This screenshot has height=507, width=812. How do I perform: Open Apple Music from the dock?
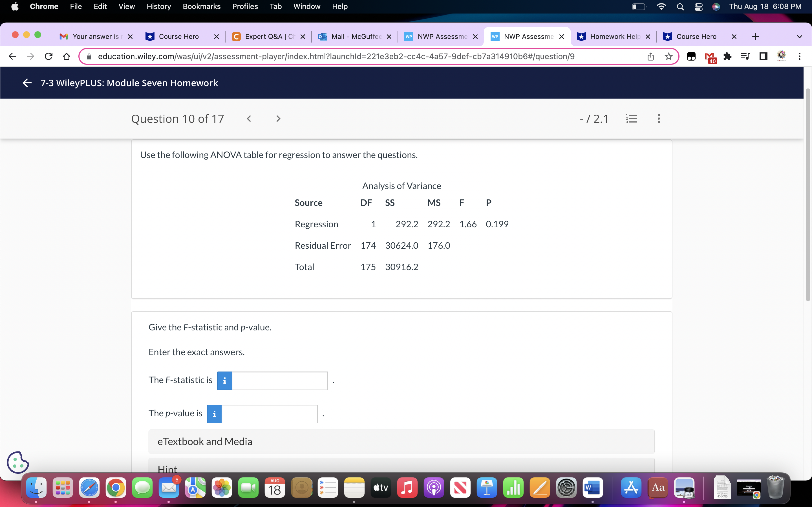[x=407, y=488]
